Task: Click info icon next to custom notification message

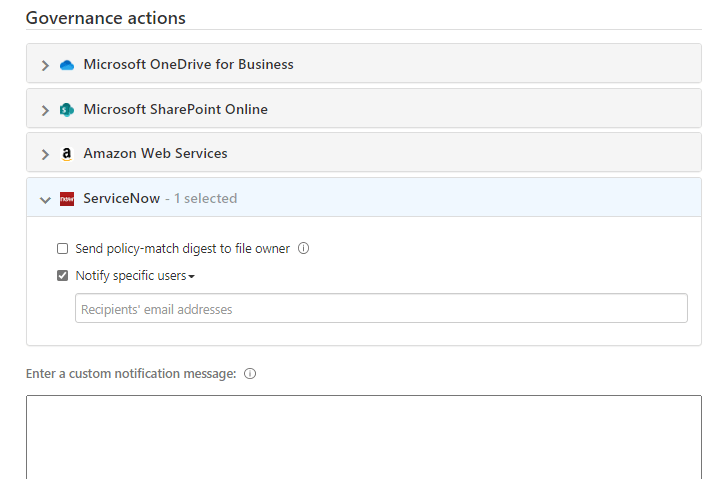Action: pos(250,374)
